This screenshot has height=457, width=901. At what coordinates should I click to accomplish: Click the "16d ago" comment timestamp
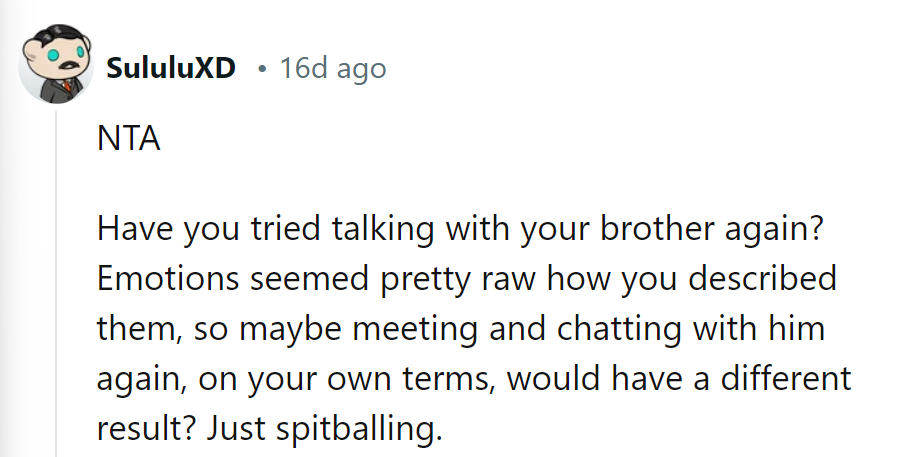332,69
